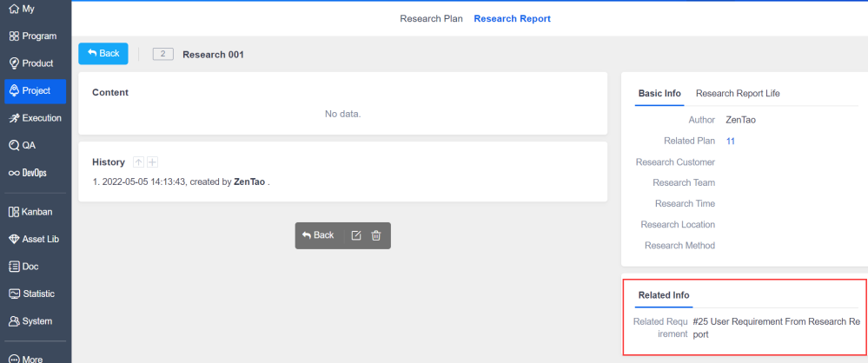
Task: Click the edit icon in floating toolbar
Action: pyautogui.click(x=356, y=235)
